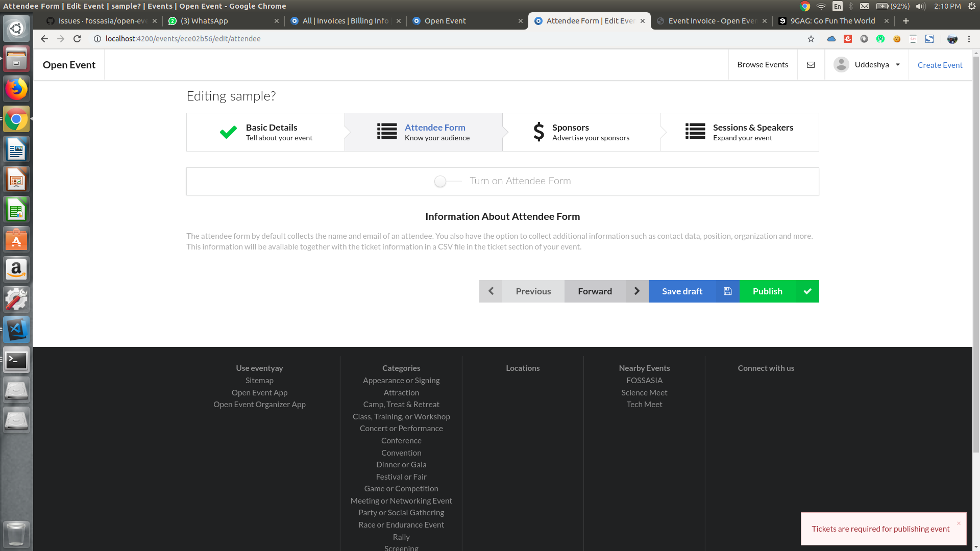This screenshot has width=980, height=551.
Task: Open Chrome three-dot menu
Action: [969, 39]
